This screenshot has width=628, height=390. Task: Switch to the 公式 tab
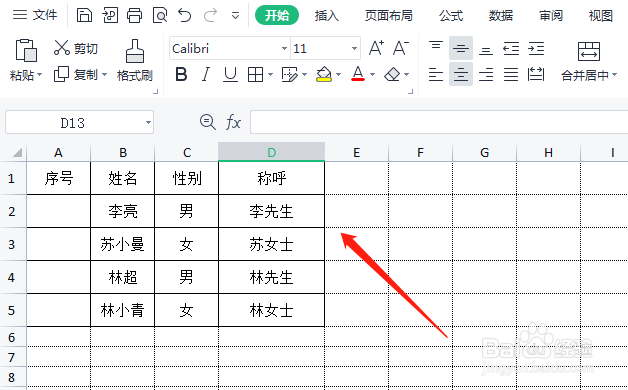(x=451, y=16)
